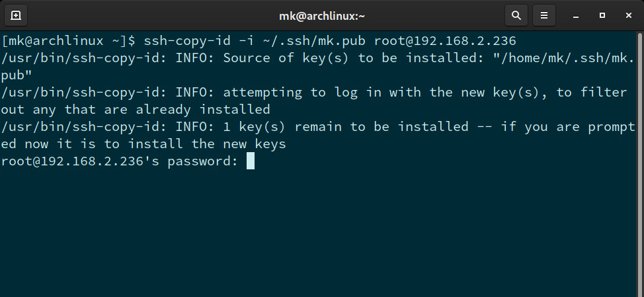Click the ~/.ssh/mk.pub argument
The image size is (644, 297).
coord(314,40)
